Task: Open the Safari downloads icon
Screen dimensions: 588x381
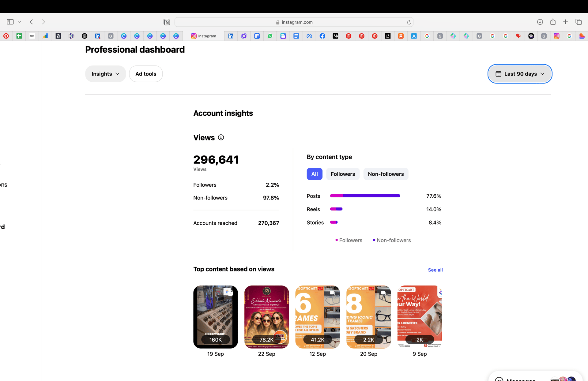Action: [540, 22]
